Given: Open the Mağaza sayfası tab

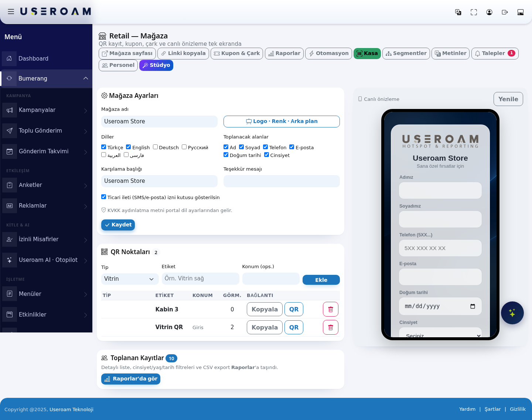Looking at the screenshot, I should (127, 54).
